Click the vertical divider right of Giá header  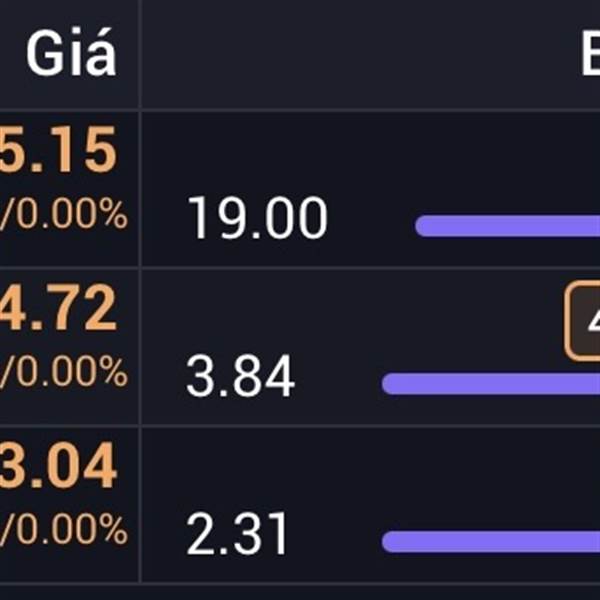140,54
